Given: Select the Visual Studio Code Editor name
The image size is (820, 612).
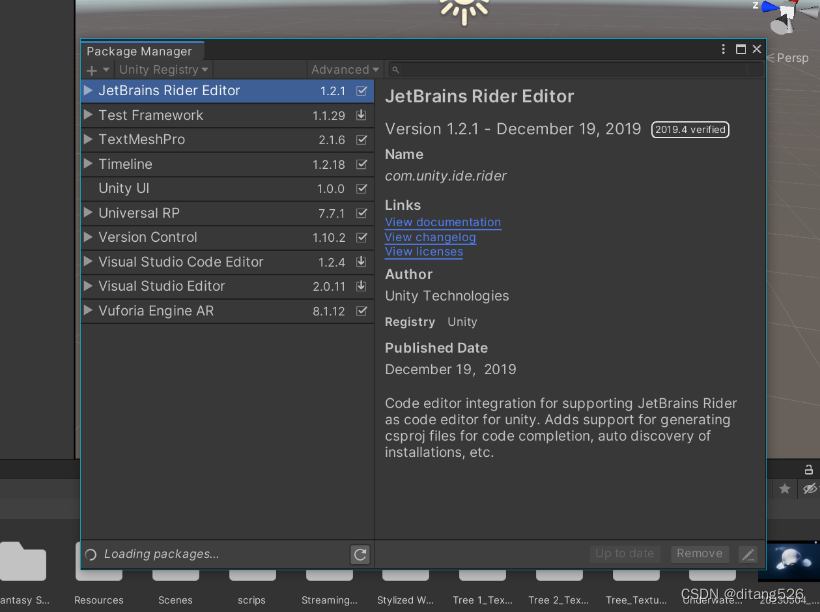Looking at the screenshot, I should coord(181,262).
